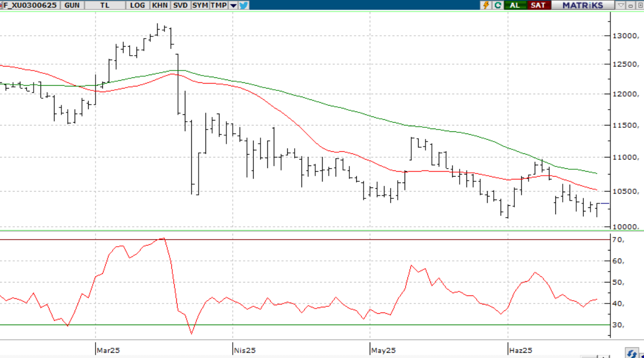This screenshot has height=358, width=644.
Task: Click the RSI 50 level label
Action: click(618, 282)
